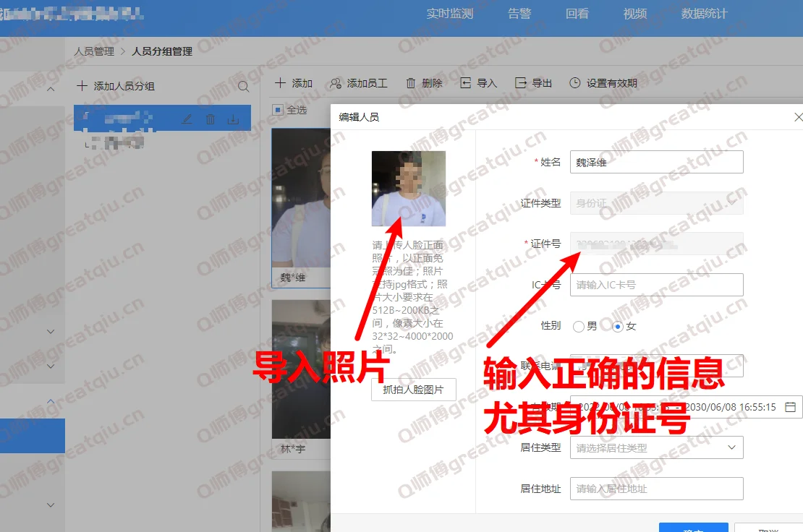
Task: Click the trash icon on selected group
Action: pyautogui.click(x=210, y=119)
